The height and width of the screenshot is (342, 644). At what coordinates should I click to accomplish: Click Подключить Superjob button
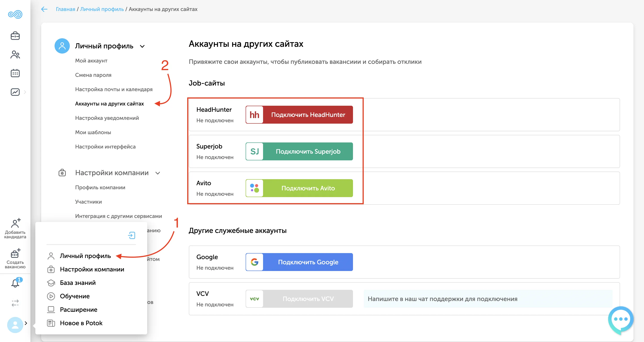pyautogui.click(x=299, y=151)
